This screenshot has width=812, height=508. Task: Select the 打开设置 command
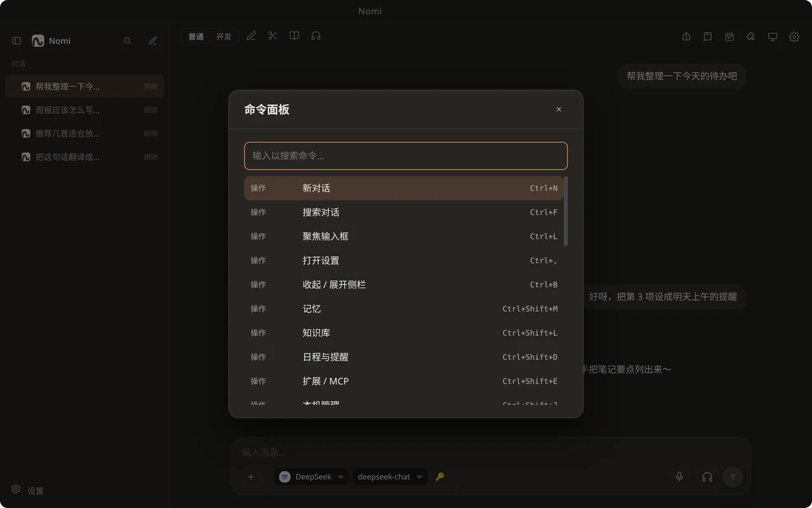coord(404,260)
